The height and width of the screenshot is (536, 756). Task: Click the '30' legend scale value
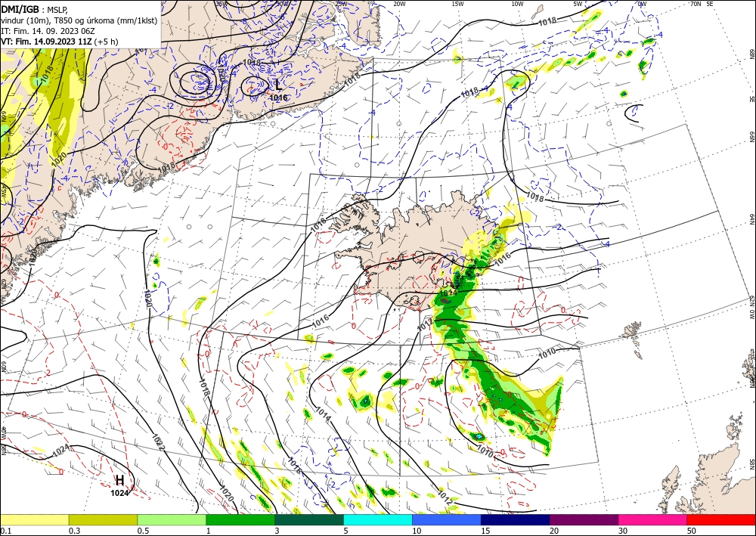(623, 530)
